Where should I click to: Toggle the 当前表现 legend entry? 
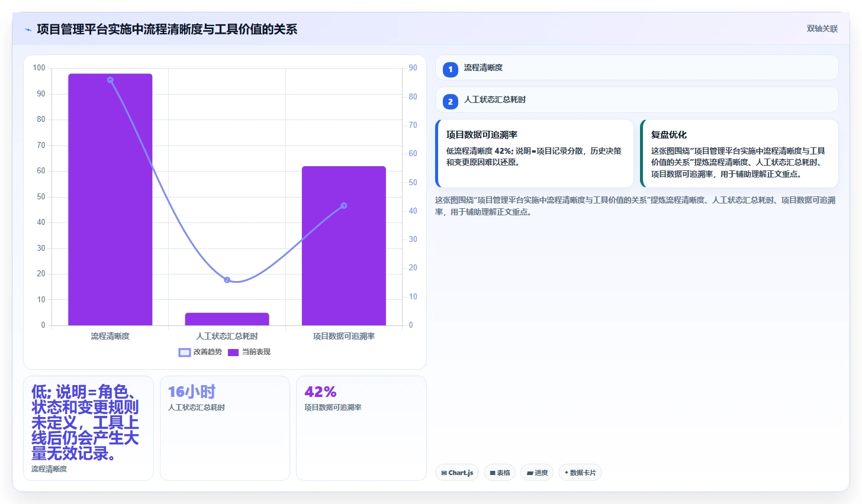[x=249, y=352]
